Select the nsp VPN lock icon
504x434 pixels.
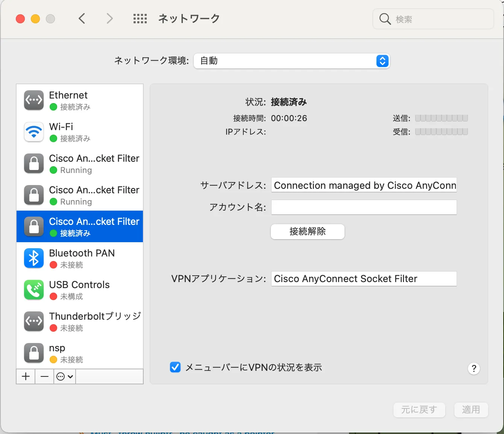pyautogui.click(x=34, y=353)
